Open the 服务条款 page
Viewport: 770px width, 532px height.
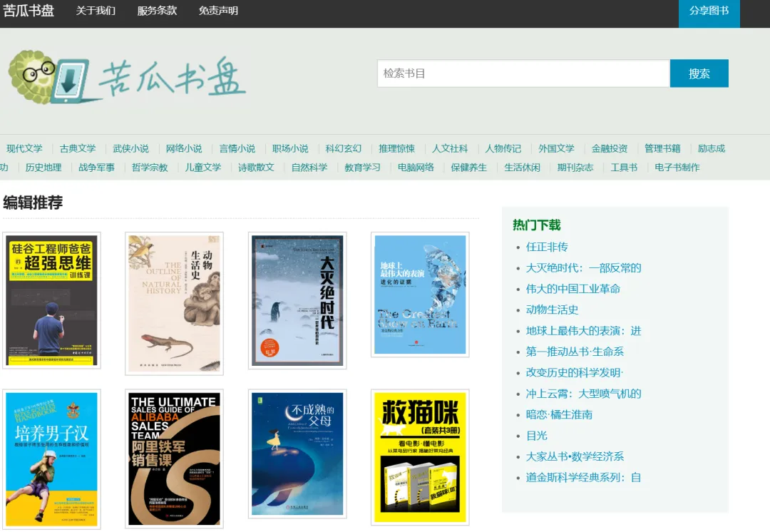pyautogui.click(x=157, y=11)
